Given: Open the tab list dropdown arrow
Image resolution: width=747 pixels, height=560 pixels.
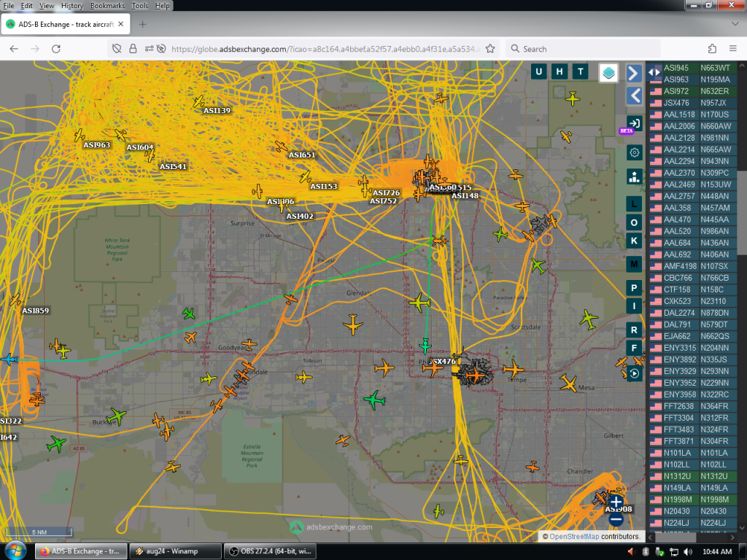Looking at the screenshot, I should [x=735, y=24].
